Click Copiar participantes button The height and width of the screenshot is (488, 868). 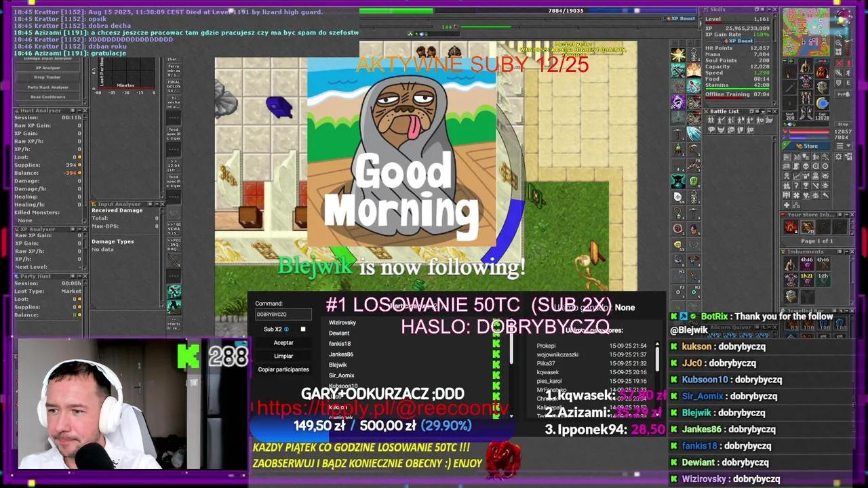pyautogui.click(x=283, y=369)
